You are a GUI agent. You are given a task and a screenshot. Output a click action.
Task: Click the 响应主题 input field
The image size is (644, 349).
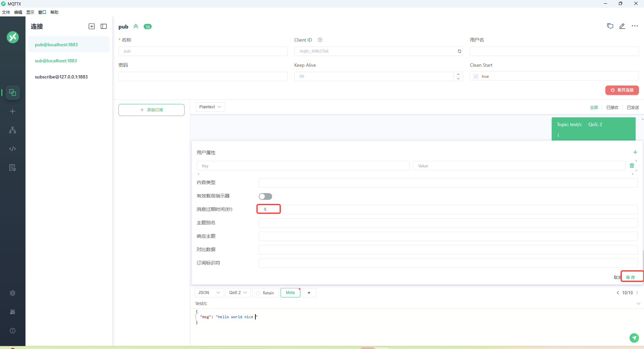(448, 236)
